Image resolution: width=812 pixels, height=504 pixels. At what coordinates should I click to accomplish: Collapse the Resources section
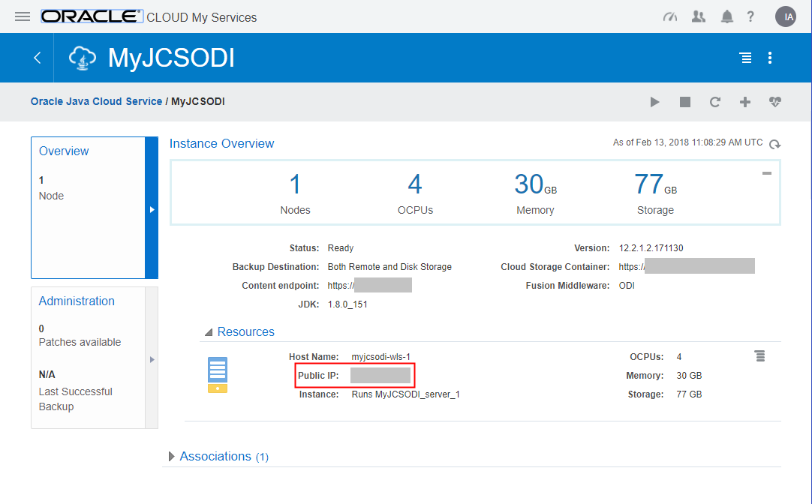(208, 331)
